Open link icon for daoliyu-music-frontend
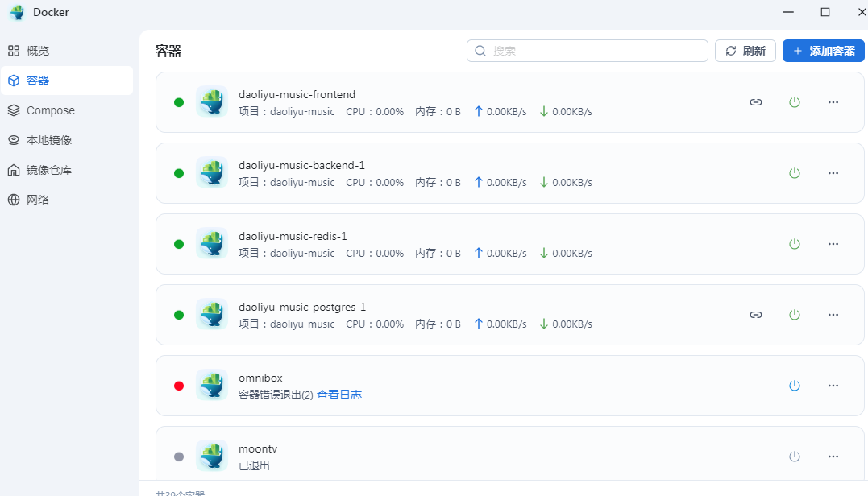This screenshot has width=868, height=496. tap(756, 102)
